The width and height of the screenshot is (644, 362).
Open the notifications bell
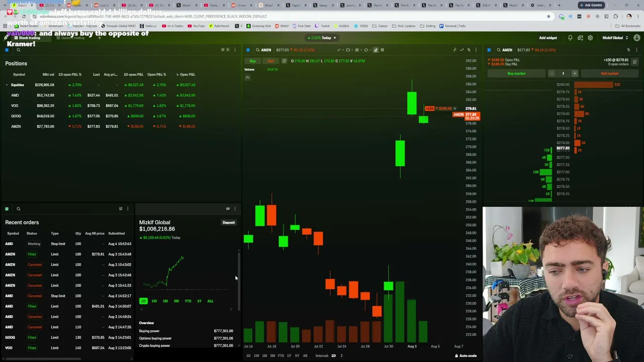coord(570,38)
